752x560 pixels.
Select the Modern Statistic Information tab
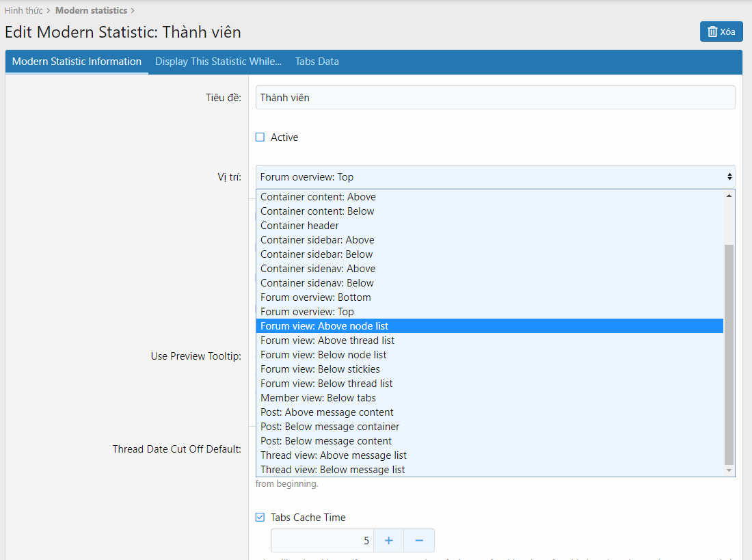77,62
